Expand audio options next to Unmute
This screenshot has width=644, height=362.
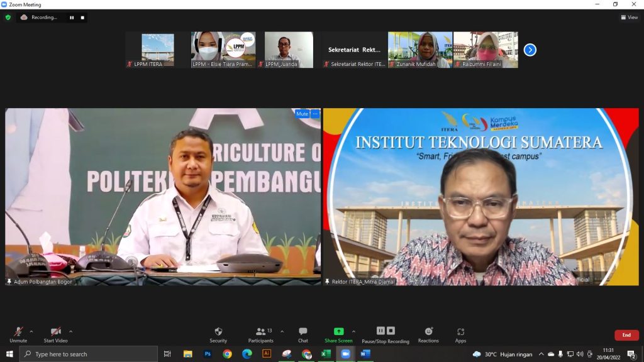click(31, 331)
